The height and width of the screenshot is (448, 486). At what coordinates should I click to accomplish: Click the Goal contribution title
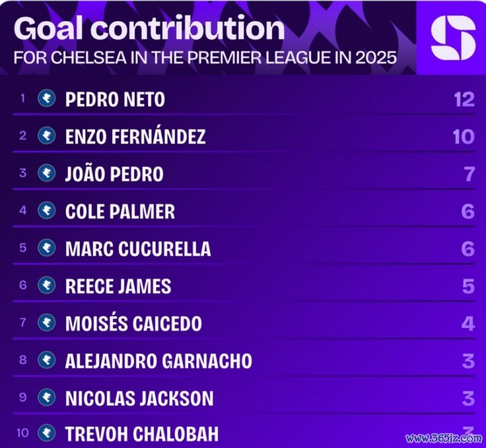click(149, 28)
